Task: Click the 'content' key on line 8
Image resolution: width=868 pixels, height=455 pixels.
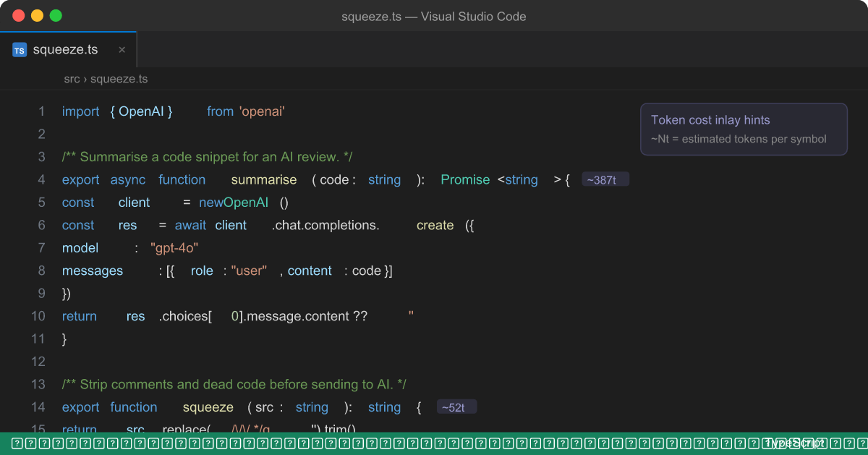Action: tap(310, 271)
